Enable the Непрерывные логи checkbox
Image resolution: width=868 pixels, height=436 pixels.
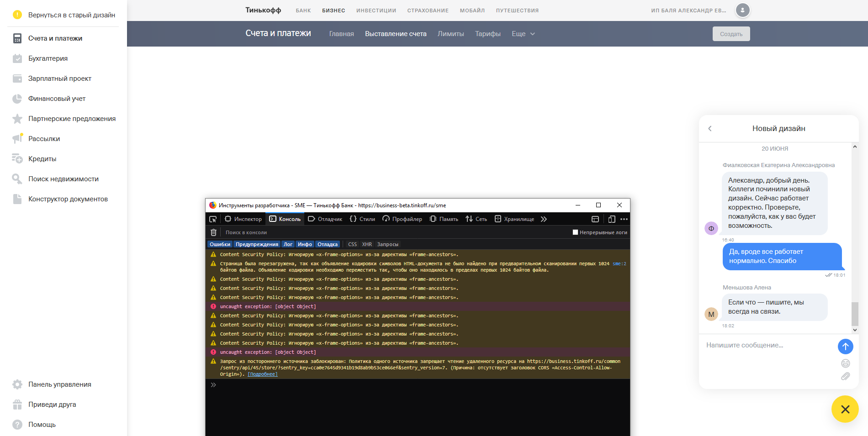[x=575, y=232]
